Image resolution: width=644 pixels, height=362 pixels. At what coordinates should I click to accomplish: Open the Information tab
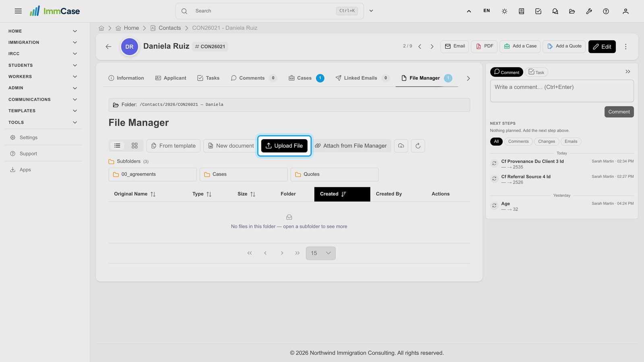click(126, 78)
